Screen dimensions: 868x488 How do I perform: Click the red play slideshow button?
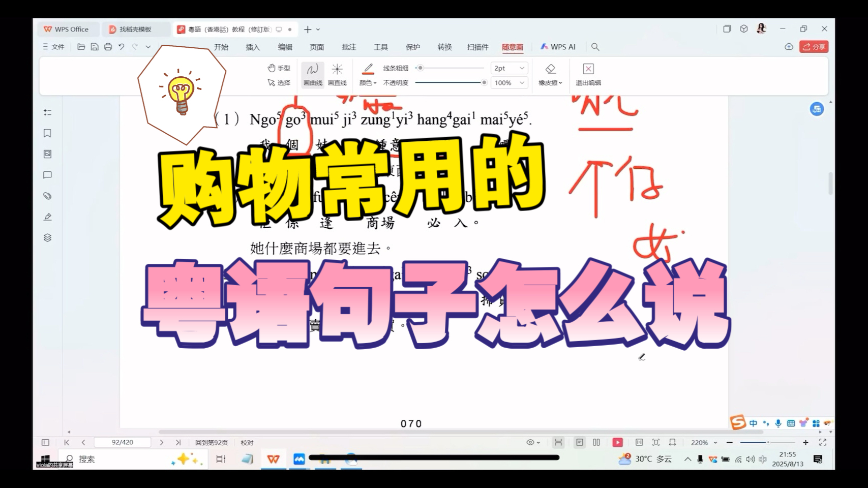tap(617, 443)
